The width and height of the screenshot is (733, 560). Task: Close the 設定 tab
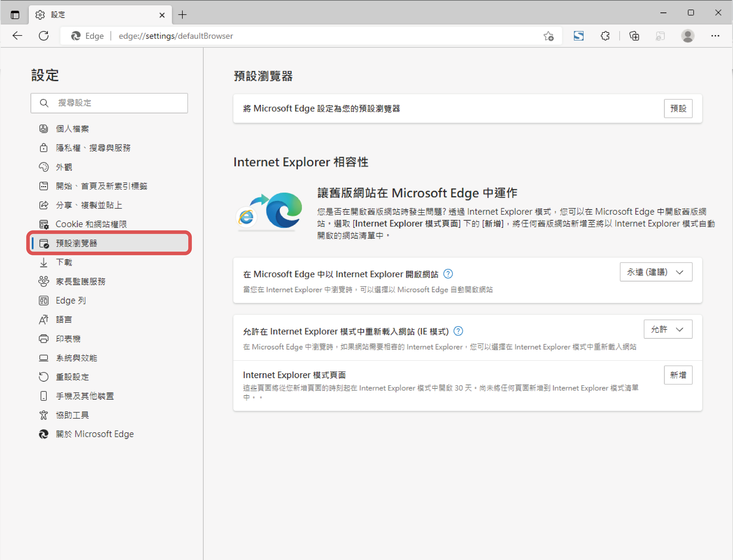tap(162, 15)
